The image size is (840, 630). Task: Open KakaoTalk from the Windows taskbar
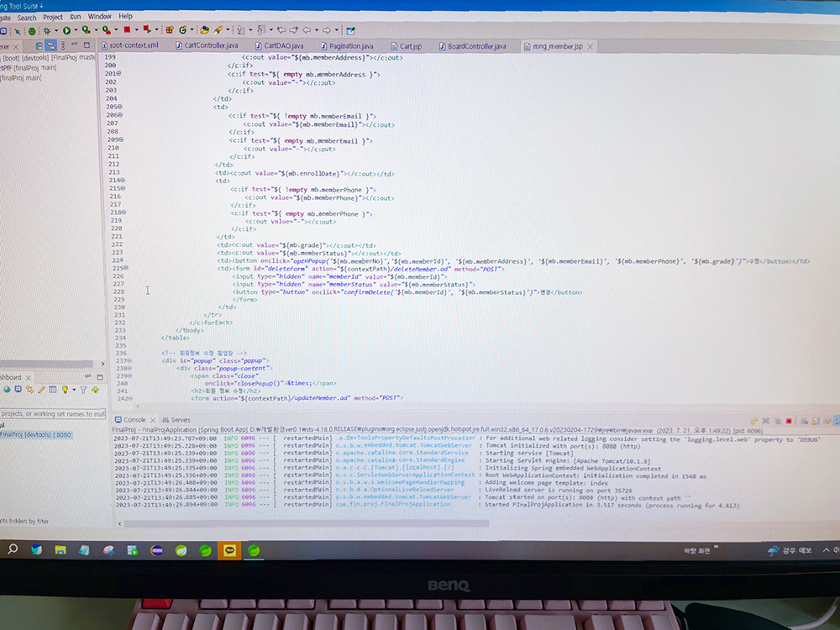pyautogui.click(x=229, y=550)
